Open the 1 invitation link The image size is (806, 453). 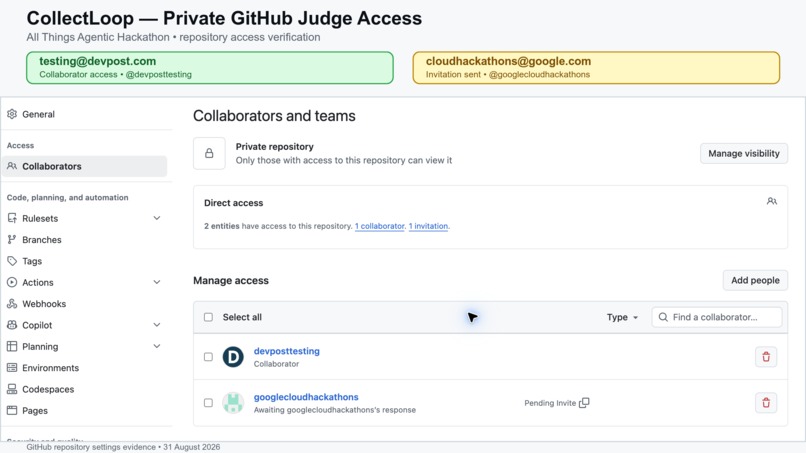(x=428, y=226)
